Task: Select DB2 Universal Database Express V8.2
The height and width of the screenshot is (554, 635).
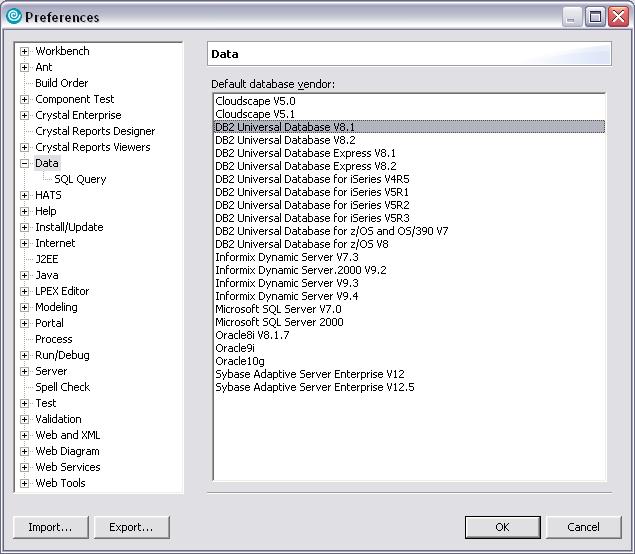Action: [x=409, y=166]
